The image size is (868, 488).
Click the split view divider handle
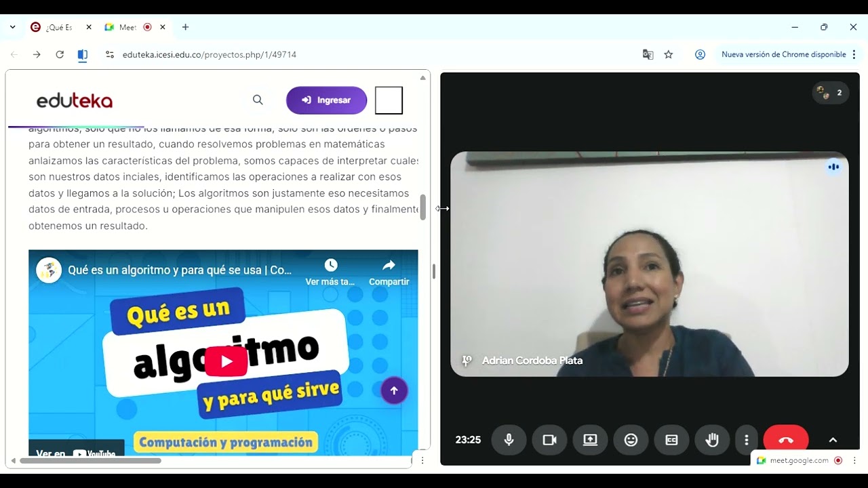[434, 271]
